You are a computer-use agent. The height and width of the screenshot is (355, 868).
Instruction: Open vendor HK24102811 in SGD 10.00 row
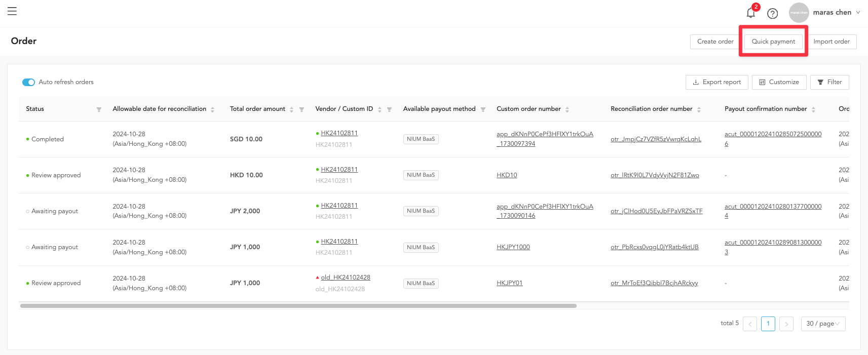(339, 133)
